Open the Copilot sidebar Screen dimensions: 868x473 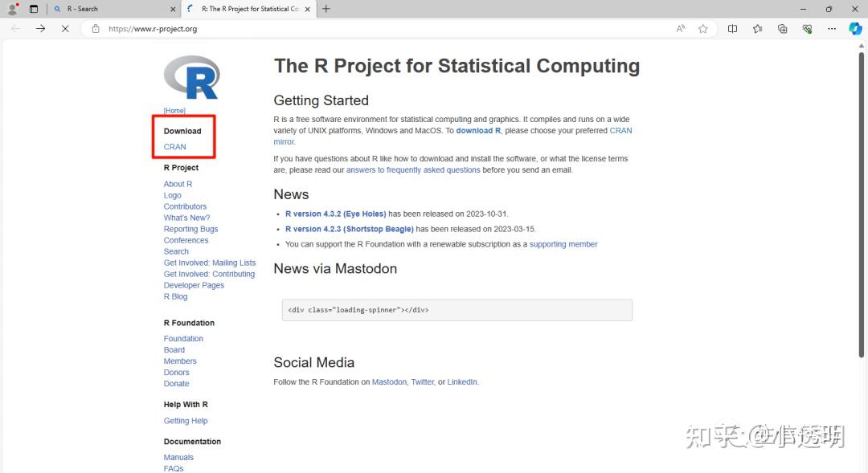[855, 29]
